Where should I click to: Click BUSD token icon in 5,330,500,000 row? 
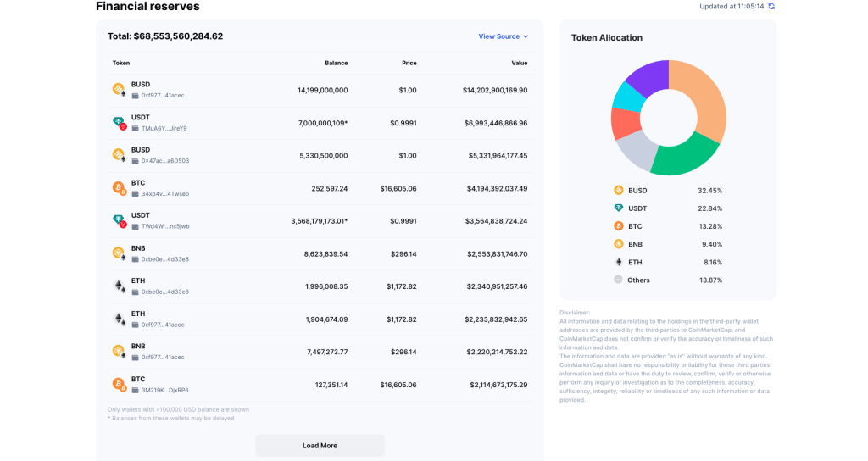point(119,155)
